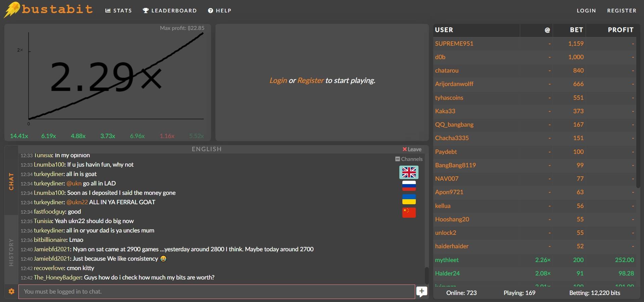Select the Chinese flag channel
Screen dimensions: 644x302
[409, 213]
